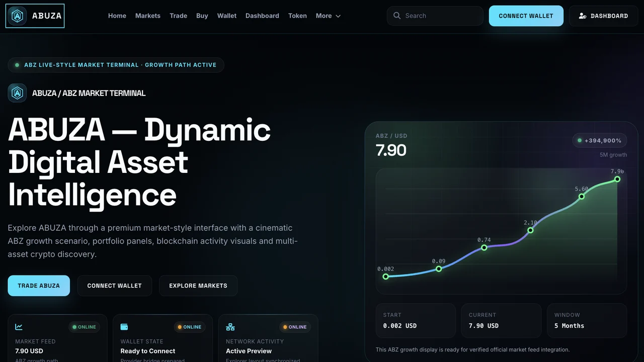The height and width of the screenshot is (362, 644).
Task: Open the Token nav item
Action: tap(297, 16)
